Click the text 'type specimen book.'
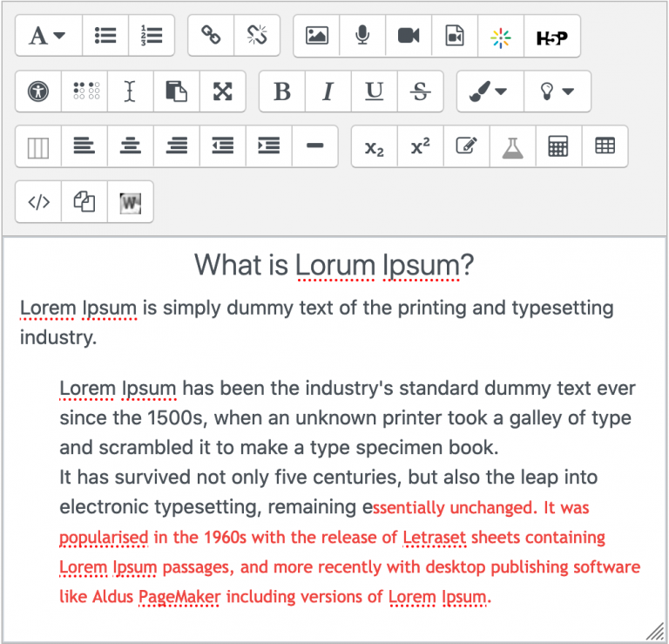The width and height of the screenshot is (669, 644). coord(404,448)
